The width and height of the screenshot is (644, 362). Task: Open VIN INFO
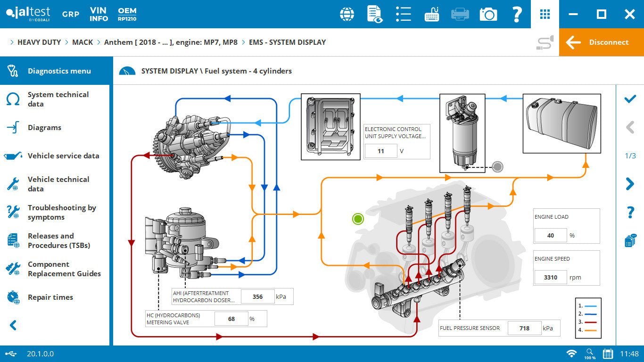(x=98, y=14)
